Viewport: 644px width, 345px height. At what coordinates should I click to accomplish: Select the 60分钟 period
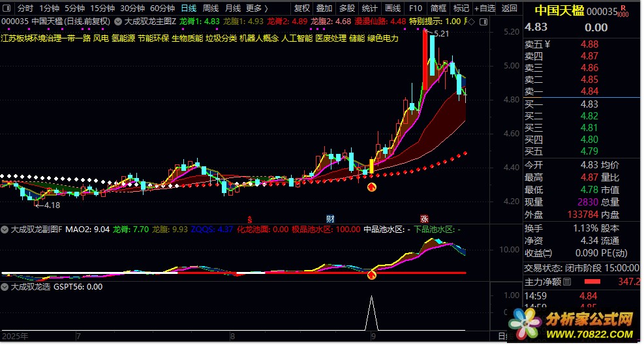click(x=162, y=8)
